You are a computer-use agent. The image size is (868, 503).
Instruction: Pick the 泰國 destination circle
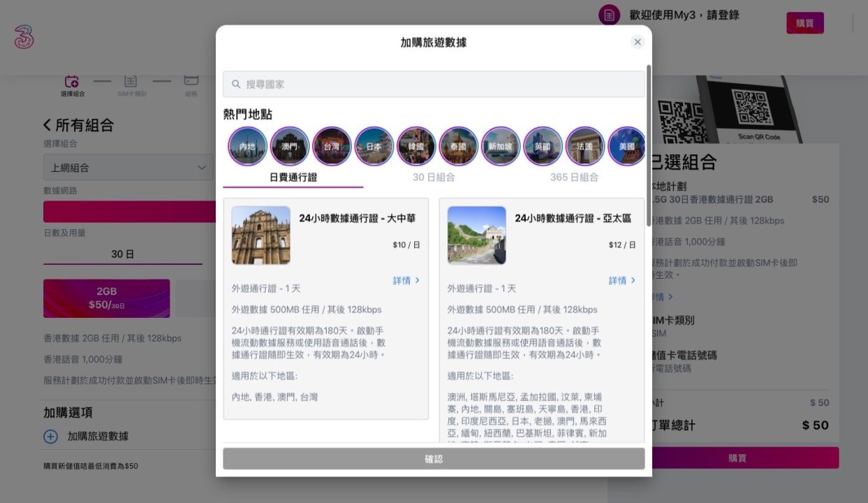tap(458, 147)
